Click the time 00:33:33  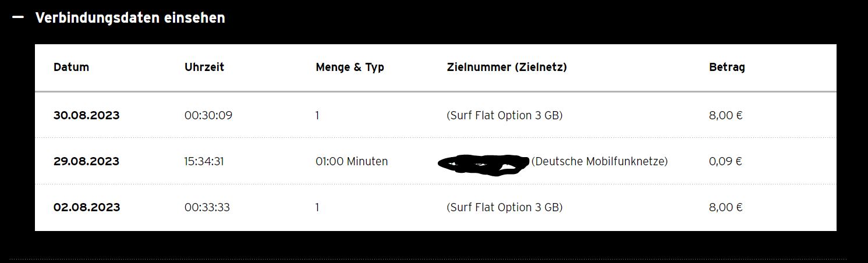(x=207, y=207)
